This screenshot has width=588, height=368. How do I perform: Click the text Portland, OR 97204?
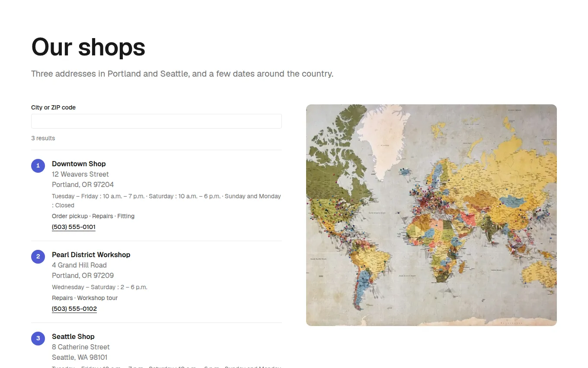[x=83, y=184]
